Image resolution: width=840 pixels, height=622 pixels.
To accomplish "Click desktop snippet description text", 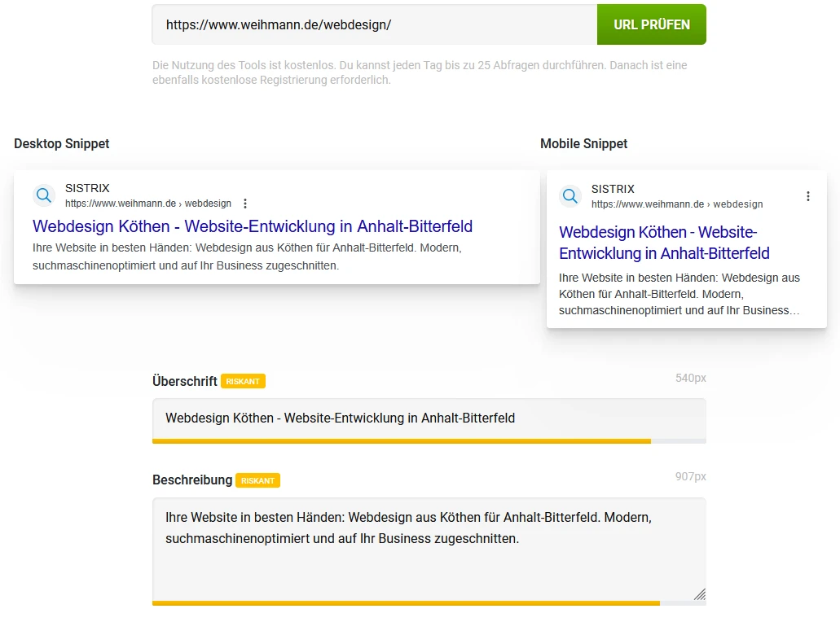I will pos(247,256).
